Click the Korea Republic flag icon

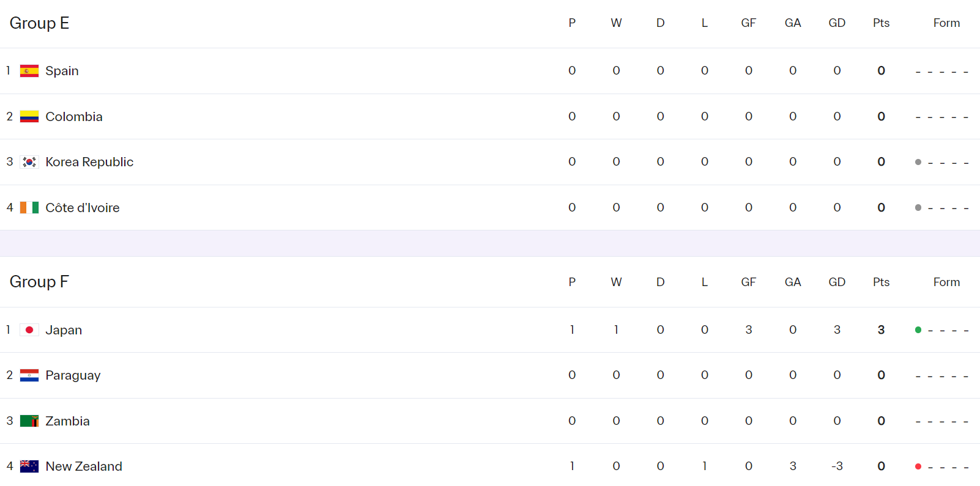[x=29, y=162]
